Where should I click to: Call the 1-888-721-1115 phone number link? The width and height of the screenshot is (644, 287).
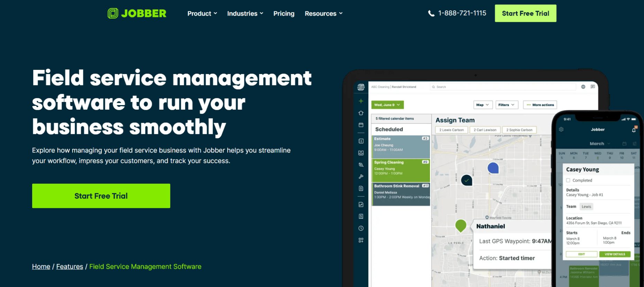(x=462, y=13)
